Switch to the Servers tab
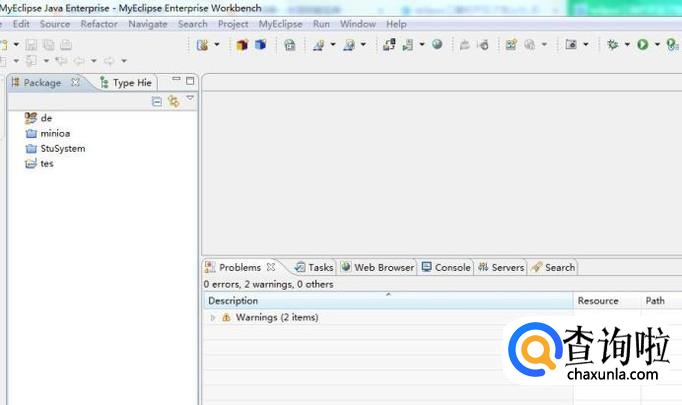The height and width of the screenshot is (405, 682). (501, 267)
